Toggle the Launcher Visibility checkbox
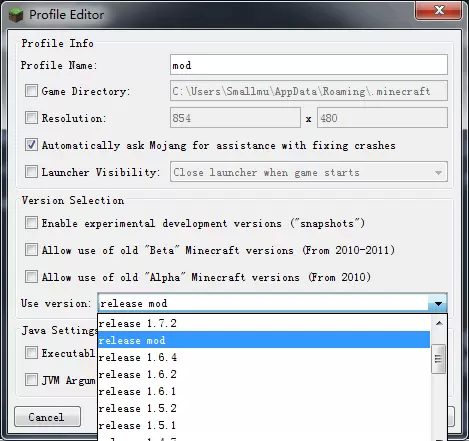Screen dimensions: 469x441 31,172
